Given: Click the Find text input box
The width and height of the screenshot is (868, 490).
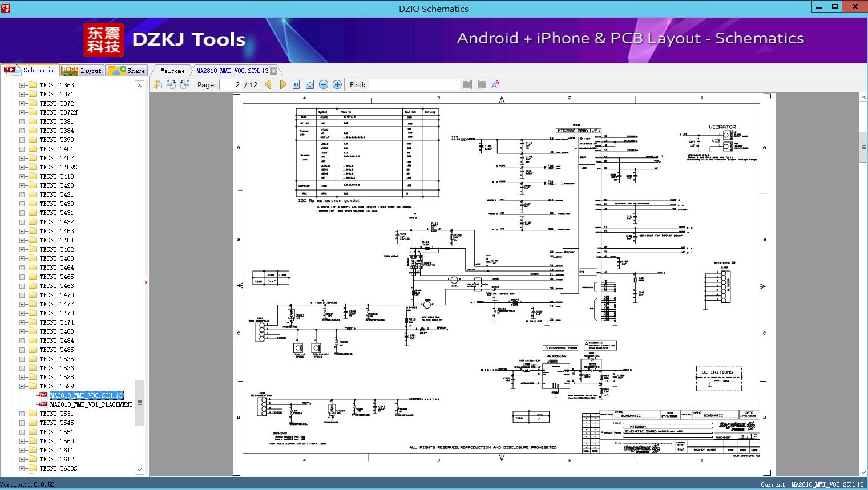Looking at the screenshot, I should pos(414,84).
